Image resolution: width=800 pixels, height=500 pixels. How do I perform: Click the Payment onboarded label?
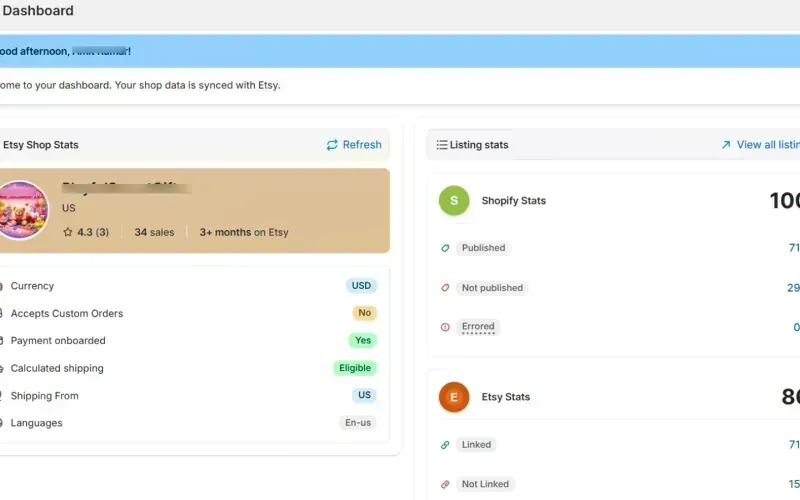point(58,341)
